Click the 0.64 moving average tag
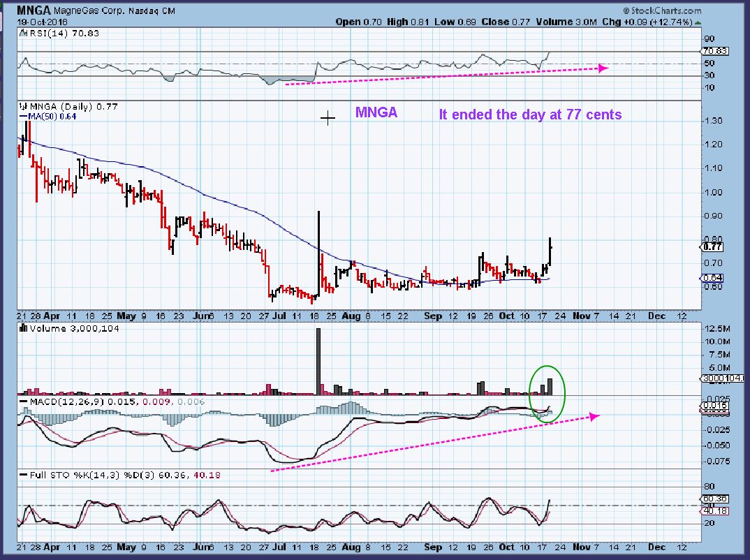 pos(713,278)
